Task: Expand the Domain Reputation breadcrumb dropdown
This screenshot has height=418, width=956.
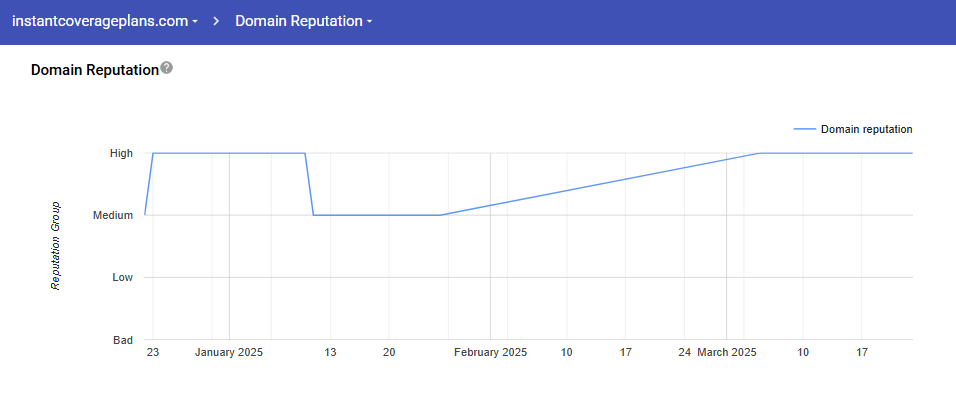Action: pos(303,21)
